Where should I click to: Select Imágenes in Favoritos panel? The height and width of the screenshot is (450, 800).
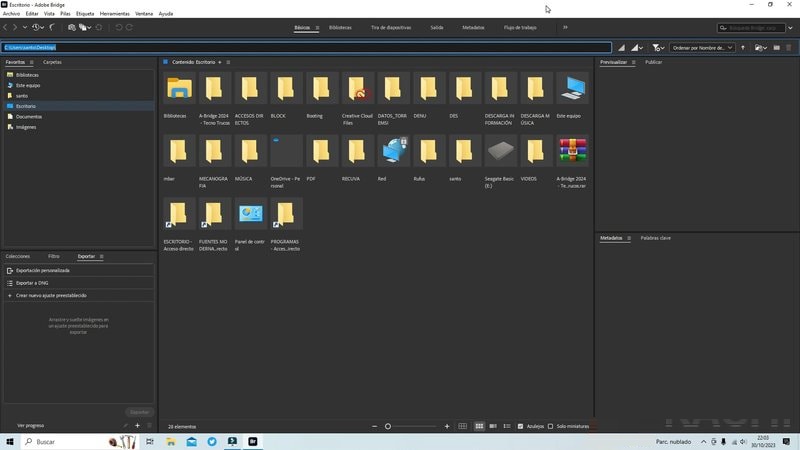26,127
